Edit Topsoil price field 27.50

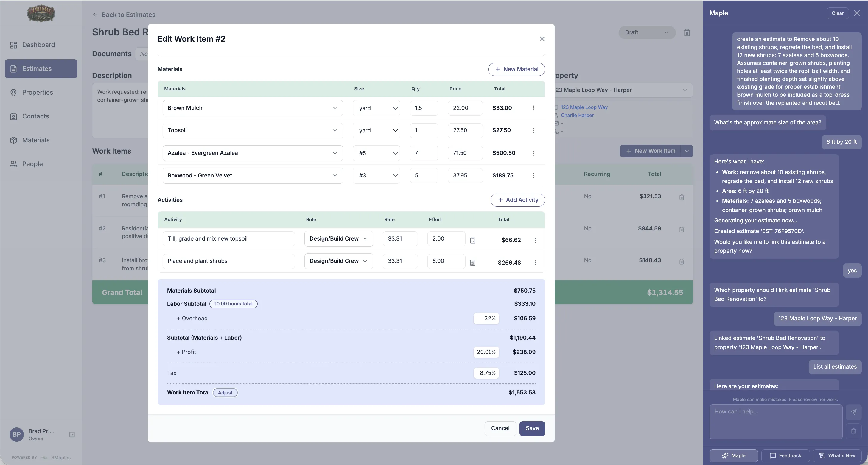click(x=465, y=130)
